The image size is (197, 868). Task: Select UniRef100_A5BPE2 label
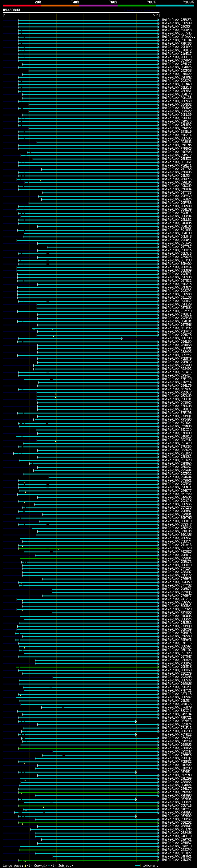click(x=176, y=761)
